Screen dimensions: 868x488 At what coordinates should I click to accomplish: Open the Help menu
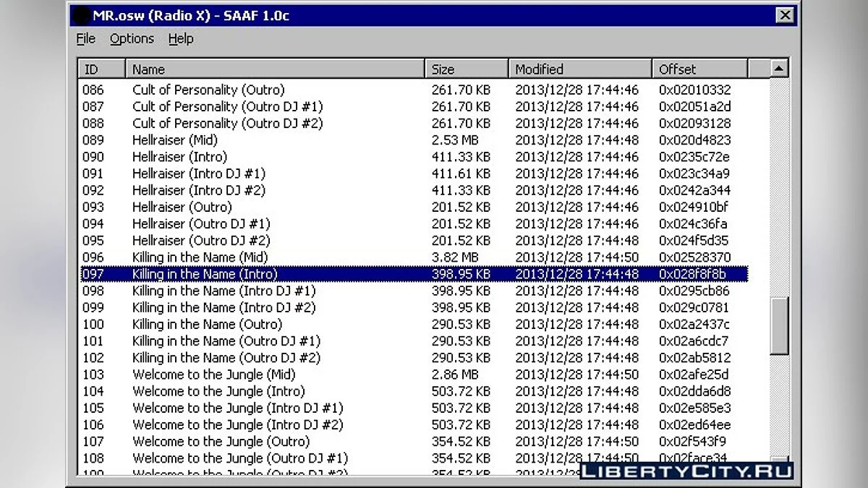click(181, 39)
